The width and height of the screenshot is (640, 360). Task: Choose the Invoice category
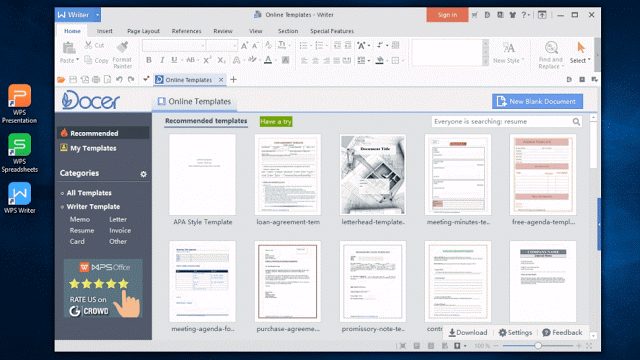[120, 230]
